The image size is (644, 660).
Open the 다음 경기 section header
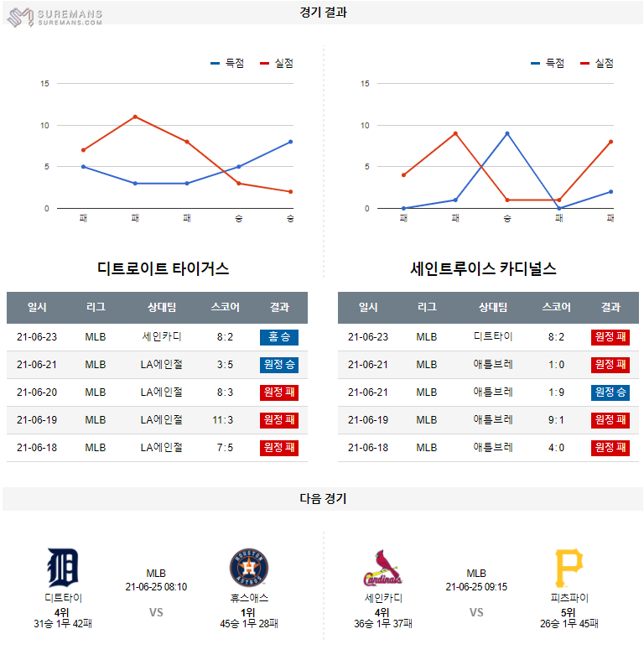click(x=323, y=498)
